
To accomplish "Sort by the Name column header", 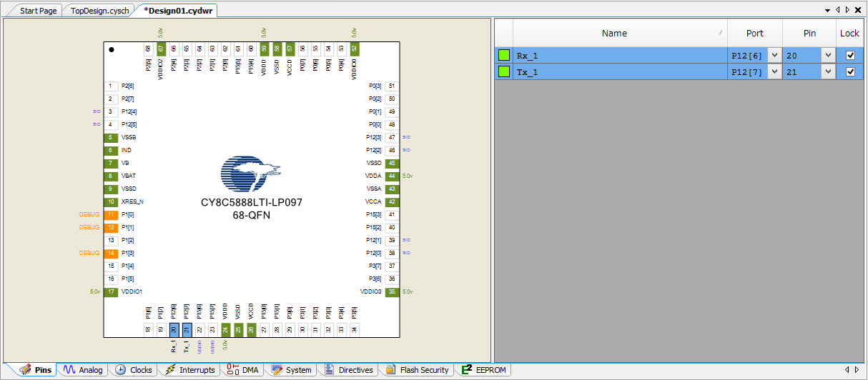I will (x=620, y=33).
